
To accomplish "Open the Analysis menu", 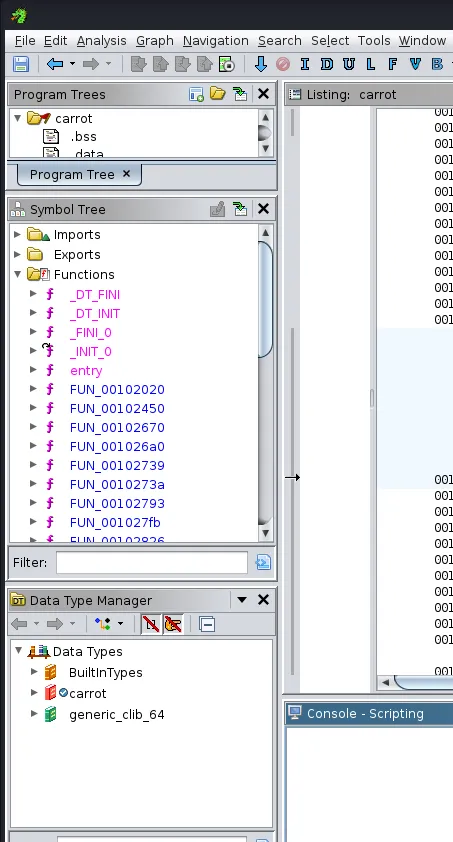I will (101, 41).
